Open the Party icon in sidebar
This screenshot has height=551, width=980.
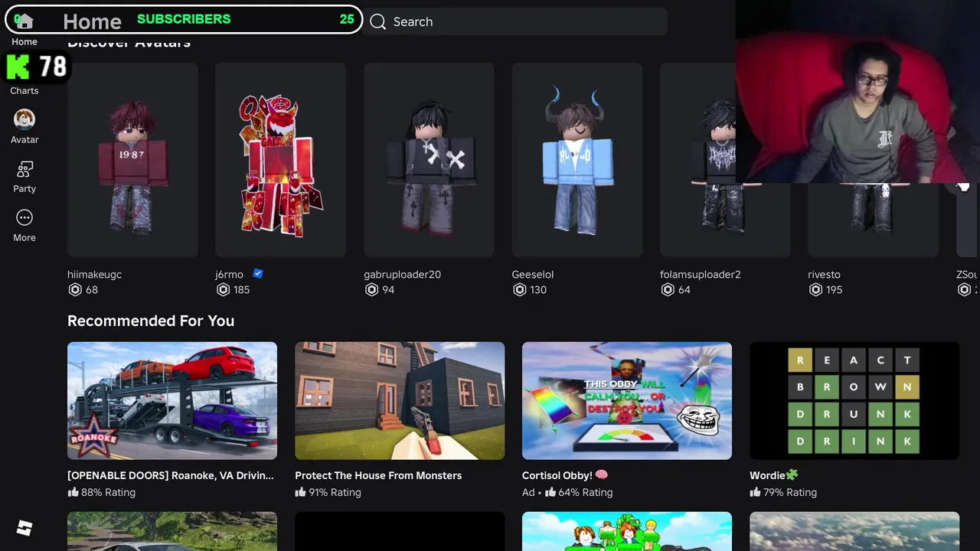pos(24,176)
